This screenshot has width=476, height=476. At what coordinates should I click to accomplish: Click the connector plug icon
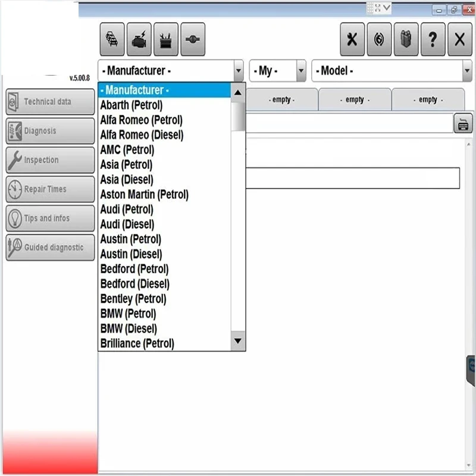click(x=193, y=39)
